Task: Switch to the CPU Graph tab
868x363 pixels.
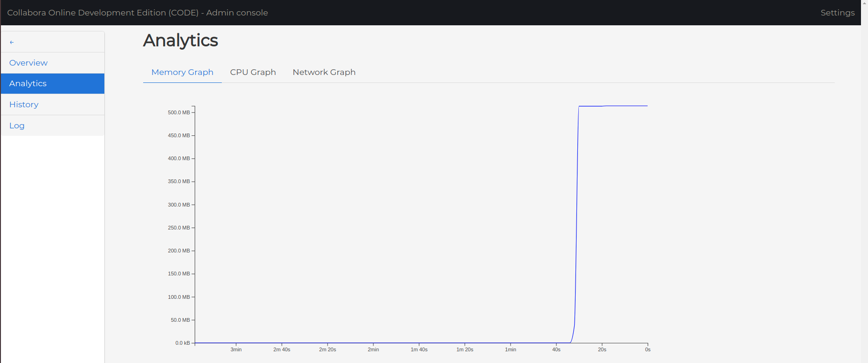Action: [253, 72]
